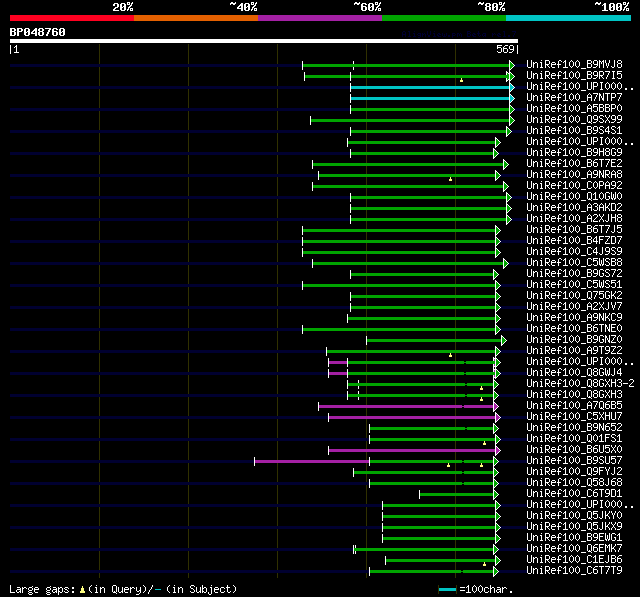Select the UniRef100_Q10GW0 label
The image size is (640, 597).
point(574,197)
